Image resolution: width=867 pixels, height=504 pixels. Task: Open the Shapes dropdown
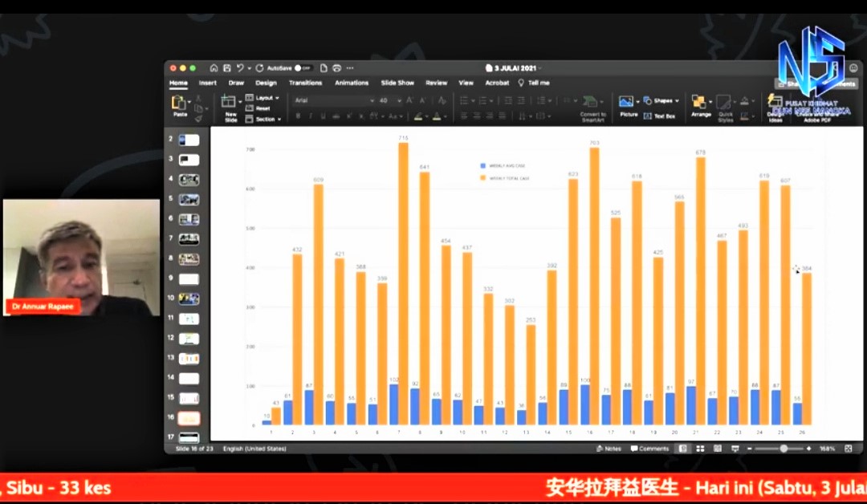tap(662, 100)
